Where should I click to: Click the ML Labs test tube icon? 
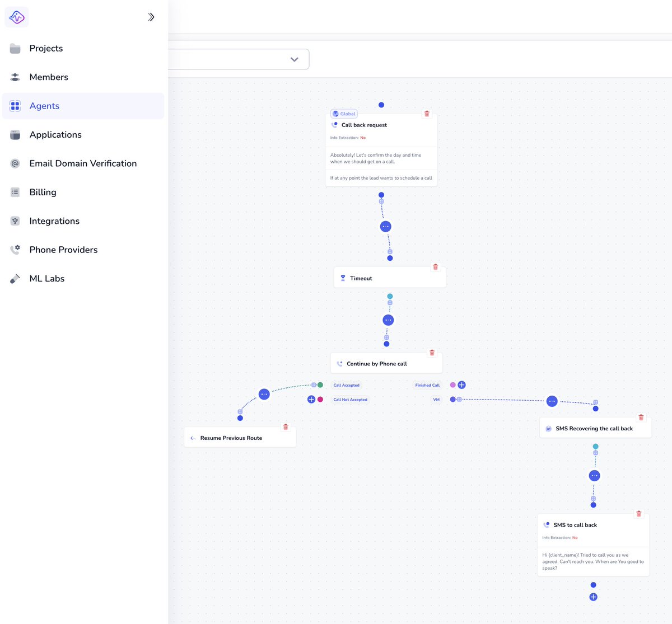click(x=15, y=279)
